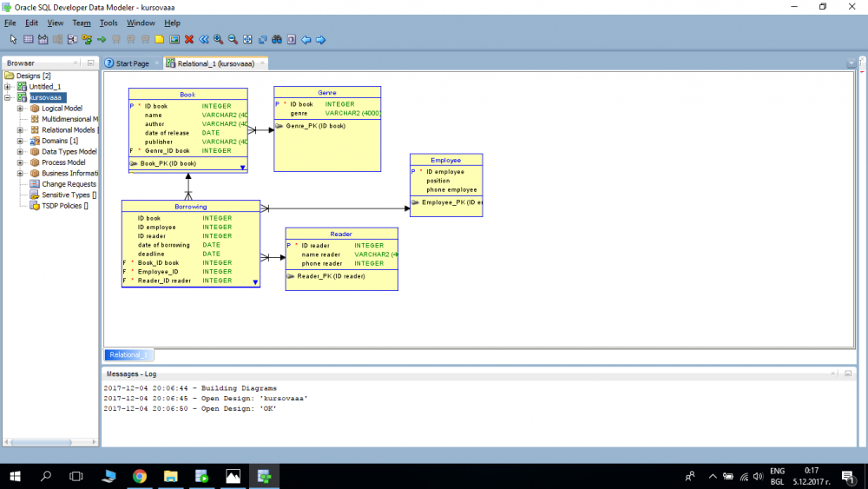Collapse the kursovaaa design node
868x489 pixels.
(x=7, y=97)
